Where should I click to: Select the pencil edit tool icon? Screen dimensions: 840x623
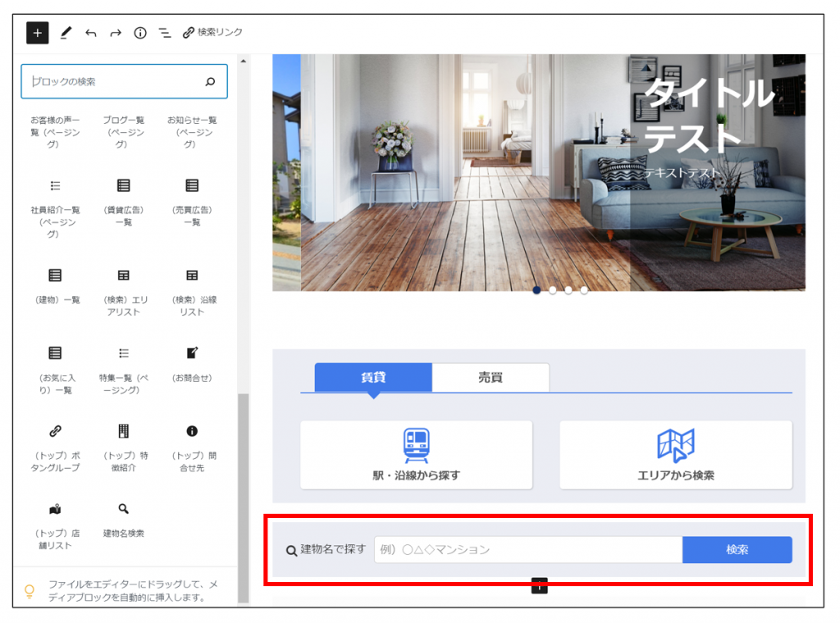click(x=66, y=33)
